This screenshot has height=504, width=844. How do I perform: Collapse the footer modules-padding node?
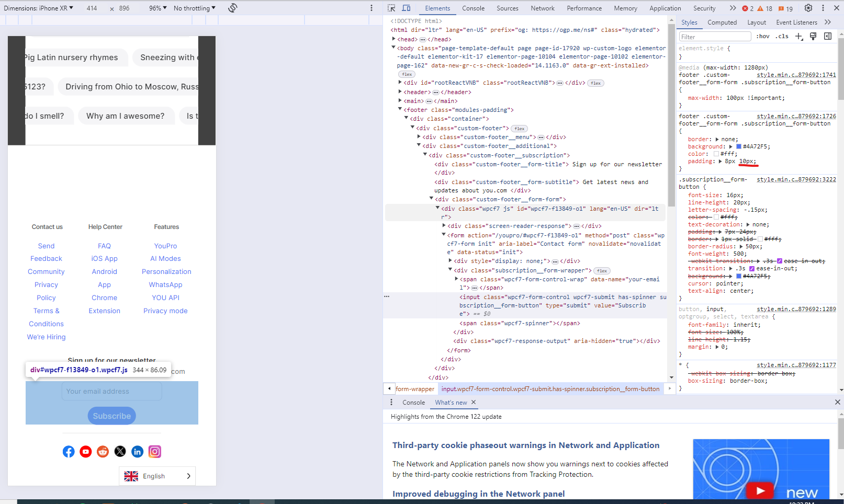pos(400,110)
